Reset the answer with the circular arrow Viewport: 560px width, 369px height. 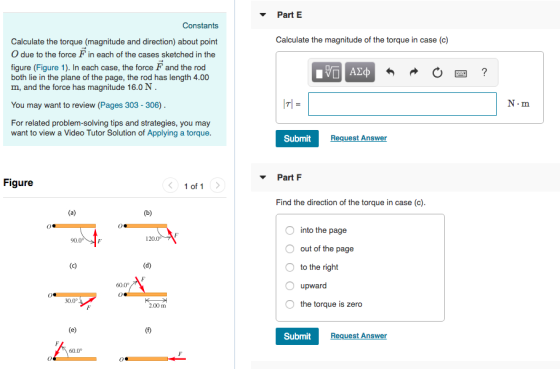pos(437,73)
